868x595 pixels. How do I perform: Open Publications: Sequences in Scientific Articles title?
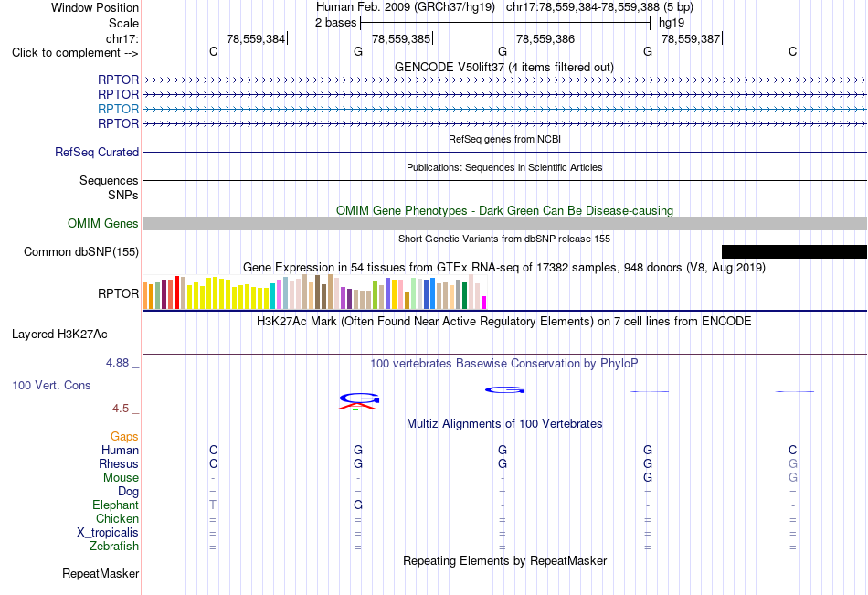pyautogui.click(x=504, y=167)
